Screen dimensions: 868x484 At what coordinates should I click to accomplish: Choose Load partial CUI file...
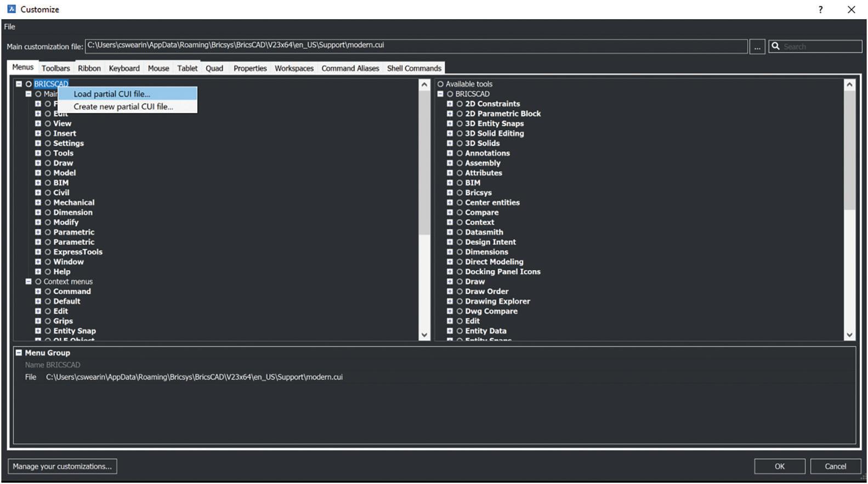(128, 94)
